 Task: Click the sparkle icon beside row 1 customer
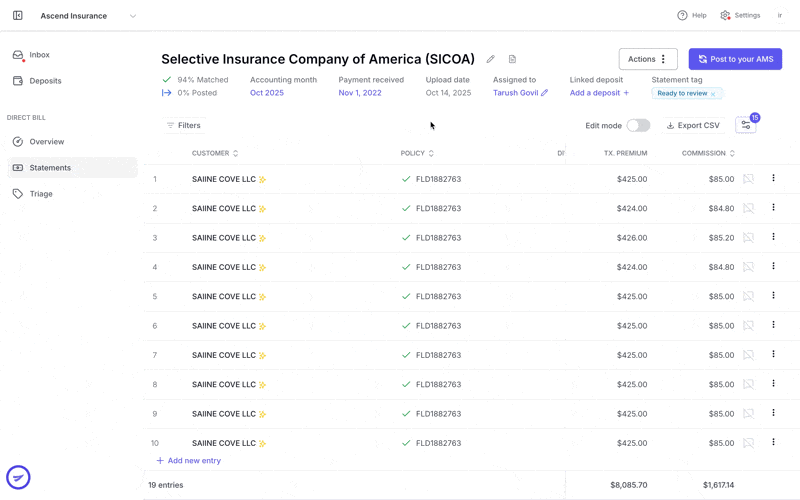click(x=262, y=180)
